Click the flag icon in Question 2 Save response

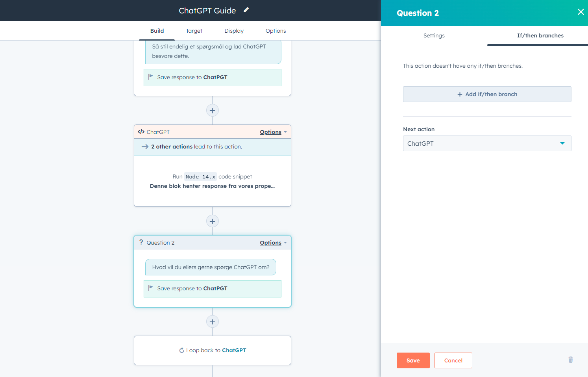pos(150,288)
